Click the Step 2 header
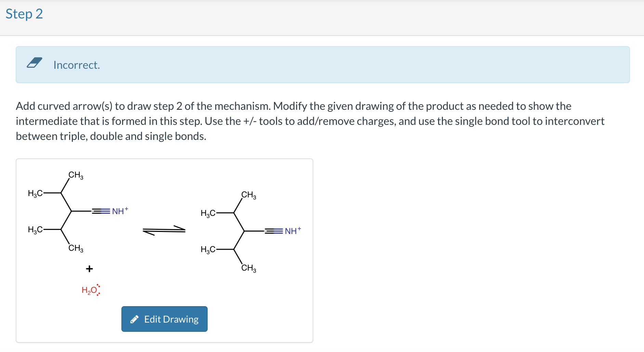644x352 pixels. [24, 14]
